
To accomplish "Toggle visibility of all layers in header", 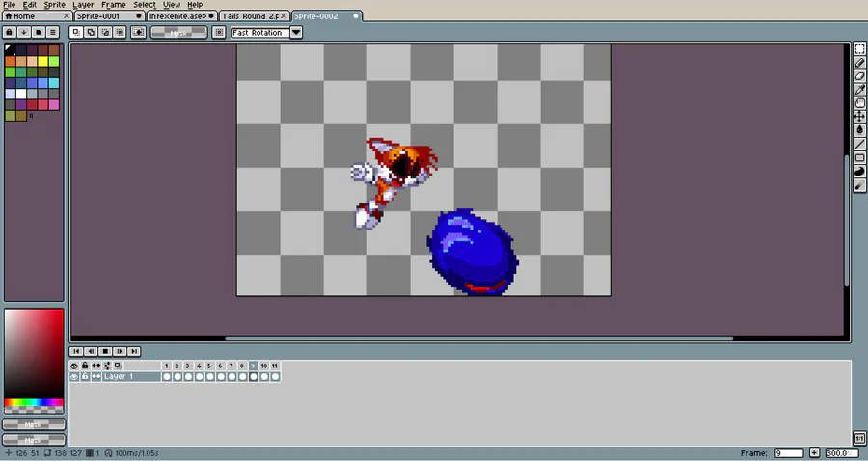I will (74, 366).
